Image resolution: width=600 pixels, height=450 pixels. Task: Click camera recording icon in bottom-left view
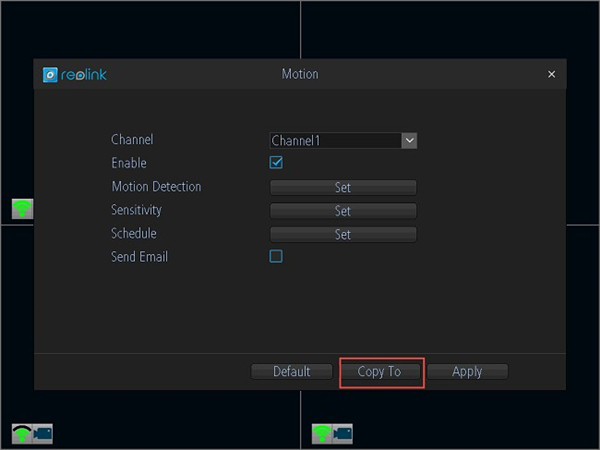point(42,434)
